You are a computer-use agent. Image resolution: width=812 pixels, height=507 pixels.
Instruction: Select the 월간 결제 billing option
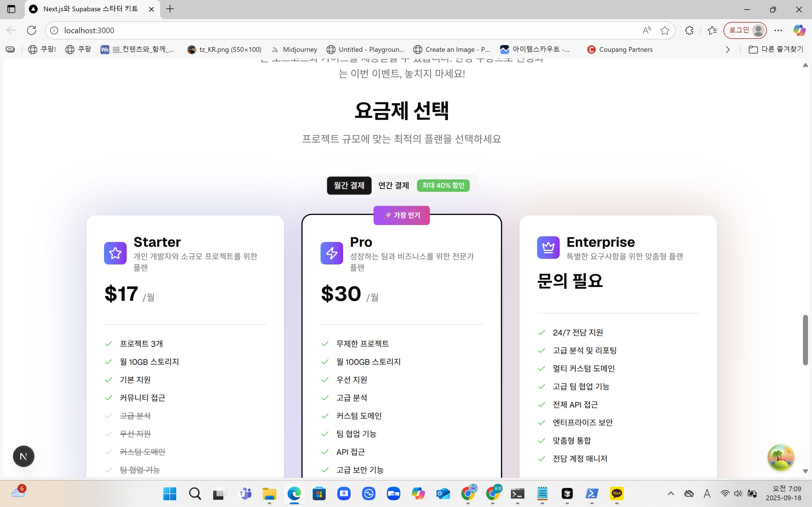[x=349, y=185]
